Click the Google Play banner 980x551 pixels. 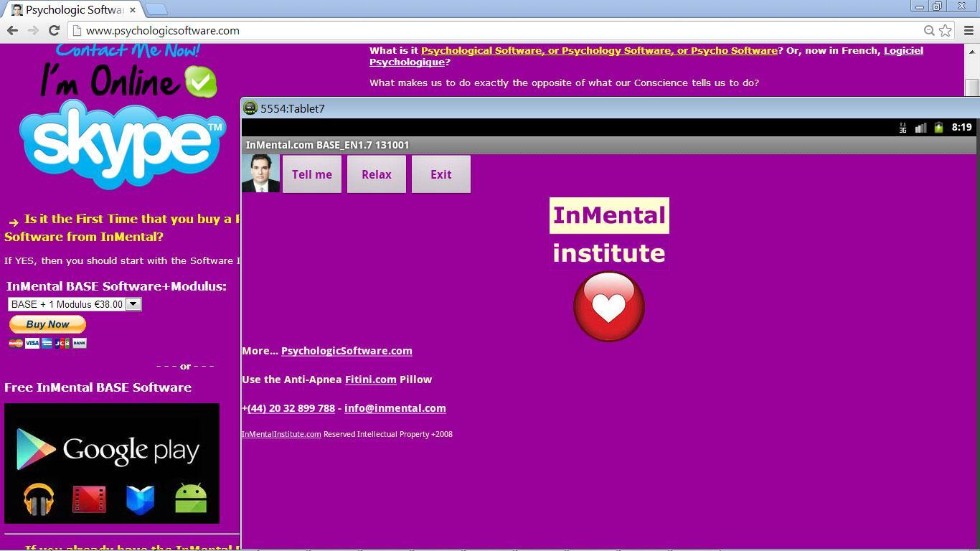click(112, 463)
